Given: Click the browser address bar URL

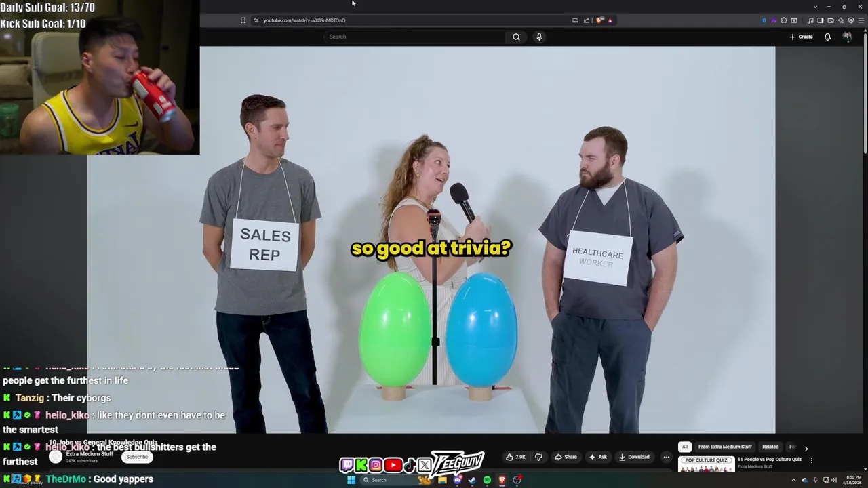Looking at the screenshot, I should click(x=304, y=20).
